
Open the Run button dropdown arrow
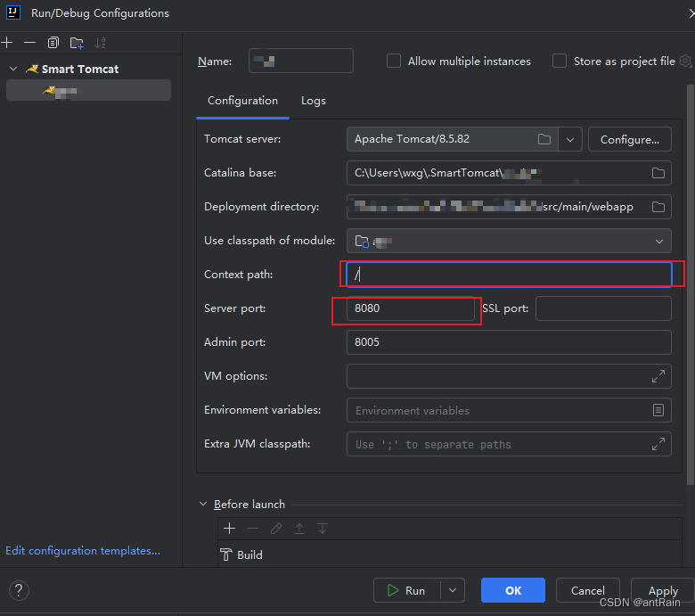coord(453,590)
